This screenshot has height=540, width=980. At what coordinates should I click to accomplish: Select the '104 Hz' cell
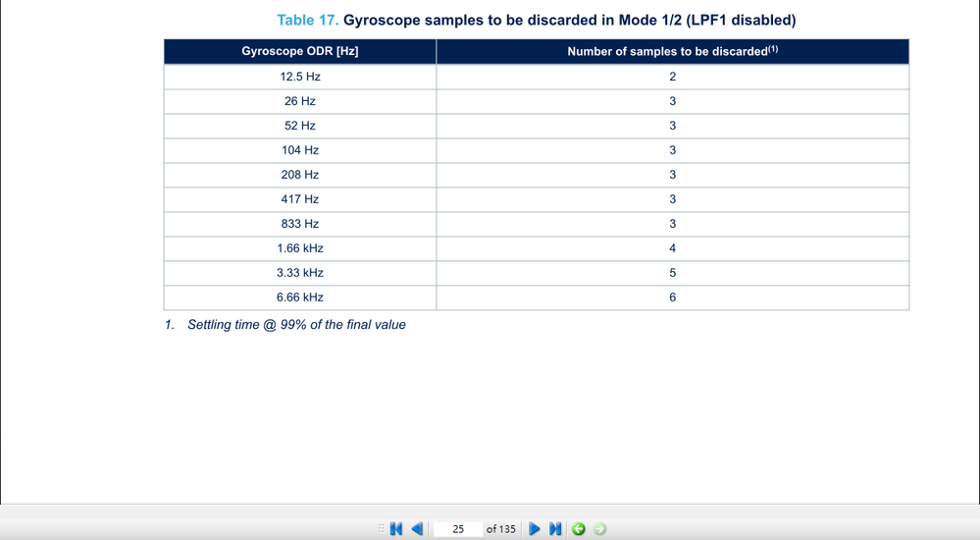pyautogui.click(x=300, y=150)
